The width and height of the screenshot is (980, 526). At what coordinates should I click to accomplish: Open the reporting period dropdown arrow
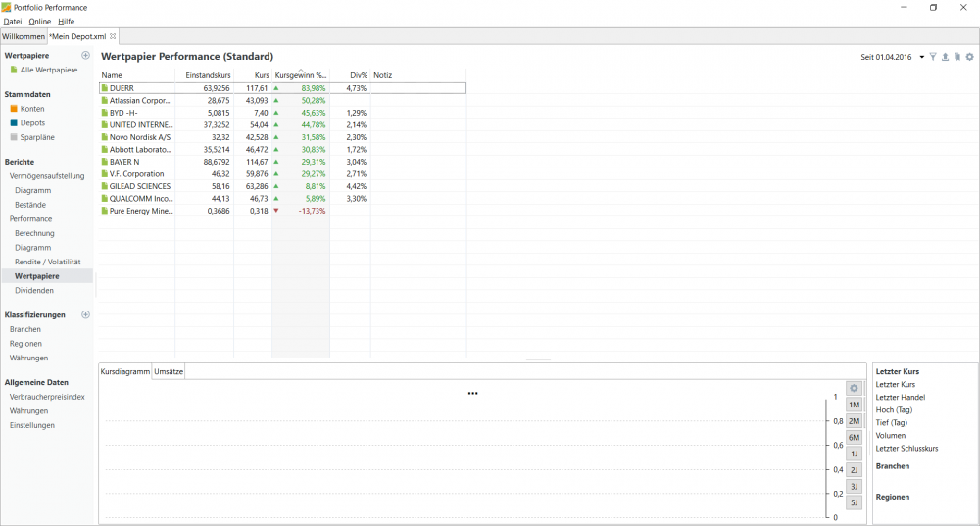[x=922, y=57]
